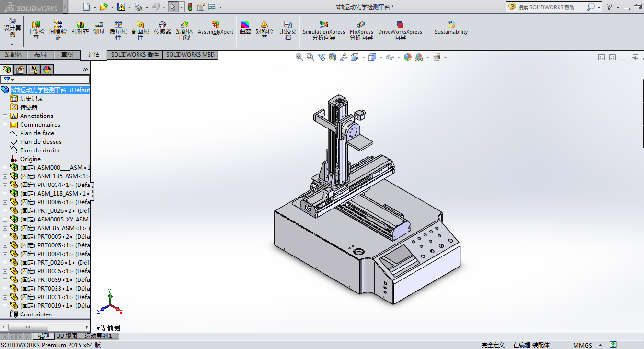Screen dimensions: 644x349
Task: Switch to the 装配体 ribbon tab
Action: click(13, 55)
